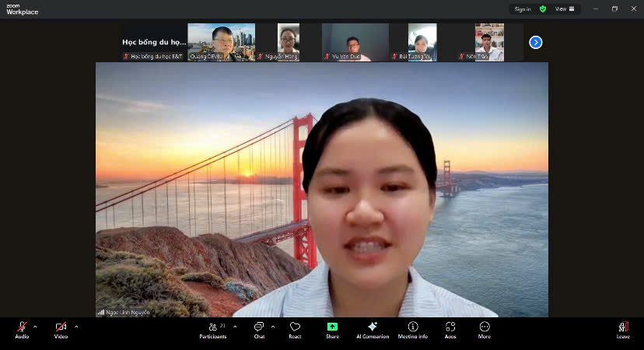Click the green encryption shield icon
This screenshot has width=644, height=350.
[543, 9]
